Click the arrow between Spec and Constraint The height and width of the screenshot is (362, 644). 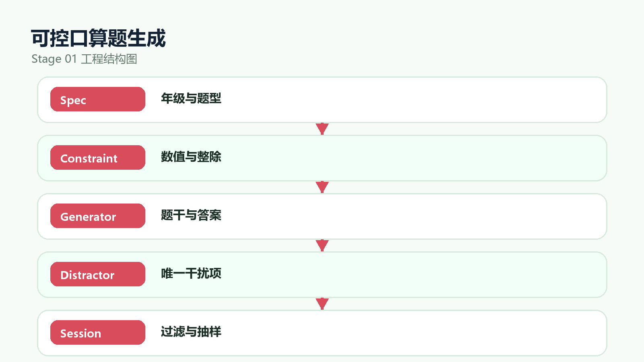coord(322,129)
